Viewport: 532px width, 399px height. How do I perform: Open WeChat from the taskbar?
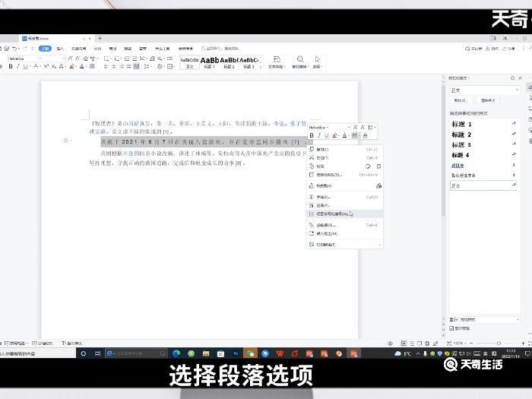(x=250, y=353)
